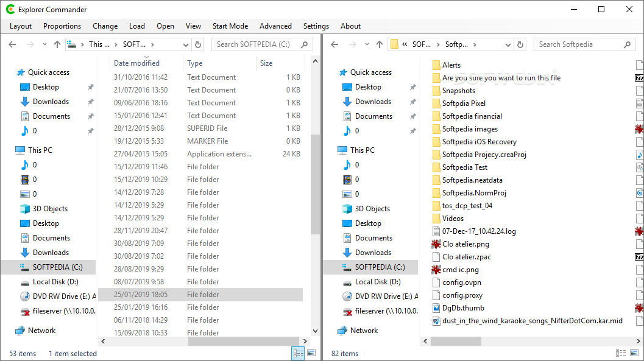Click the Quick access star in left pane
The height and width of the screenshot is (361, 644).
(x=21, y=72)
